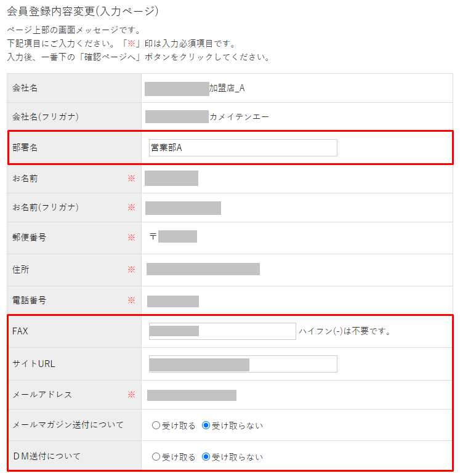The width and height of the screenshot is (460, 476).
Task: Click the 会社名 row label
Action: click(x=25, y=88)
